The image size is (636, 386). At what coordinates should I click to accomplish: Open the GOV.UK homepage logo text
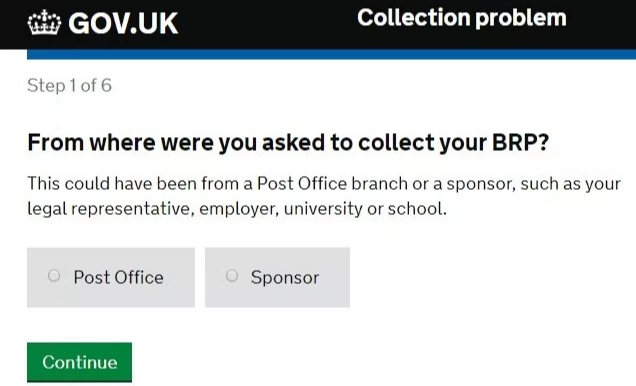click(x=123, y=24)
